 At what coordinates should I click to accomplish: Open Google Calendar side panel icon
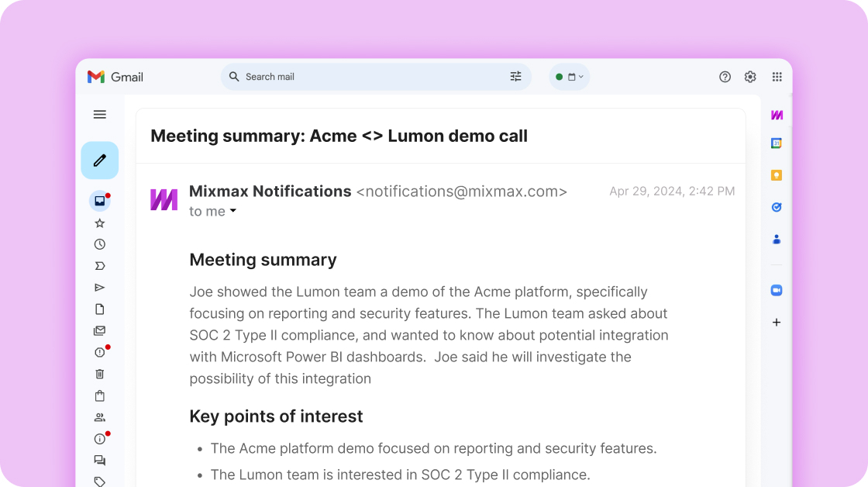click(776, 143)
